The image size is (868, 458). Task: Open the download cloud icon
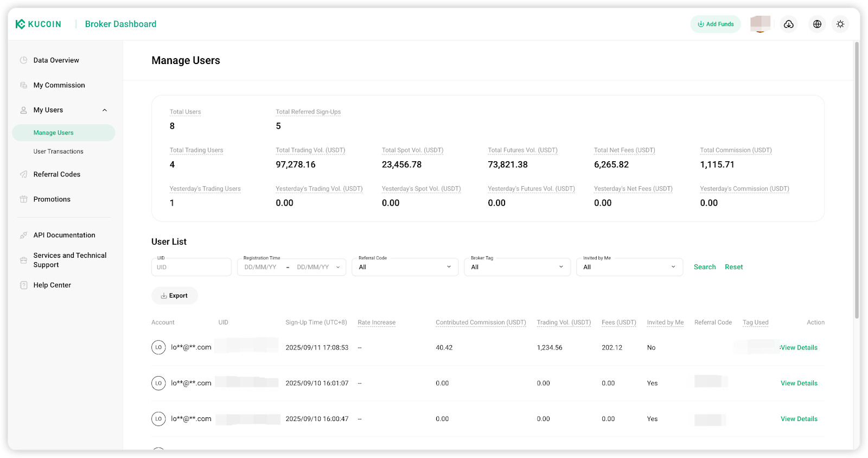pos(789,24)
